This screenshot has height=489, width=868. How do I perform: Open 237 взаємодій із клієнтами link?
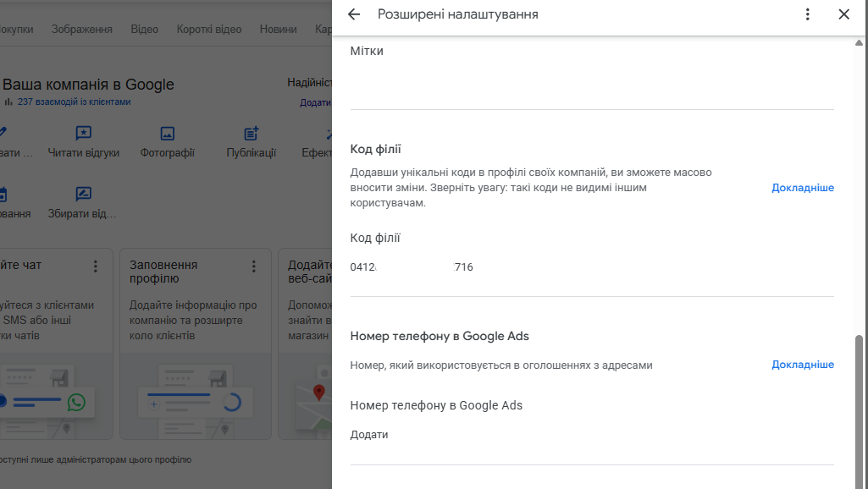[75, 102]
